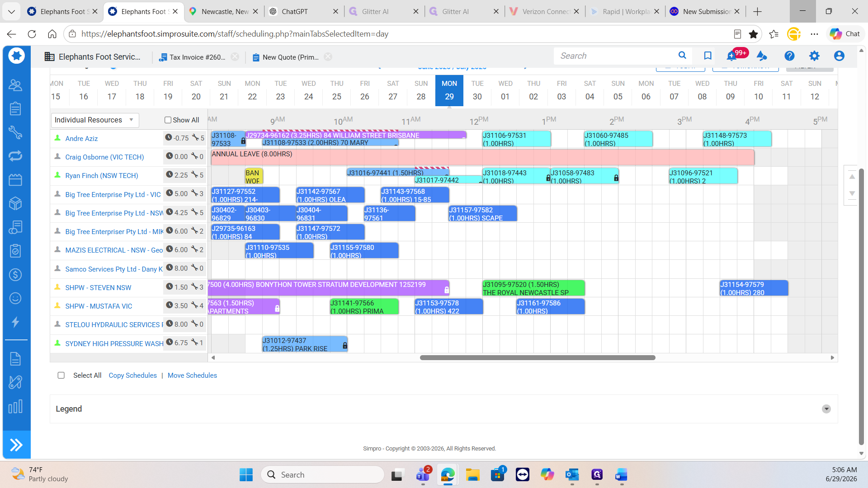
Task: Open BONYTHON TOWER STRATUM DEVELOPMENT block
Action: (x=329, y=288)
